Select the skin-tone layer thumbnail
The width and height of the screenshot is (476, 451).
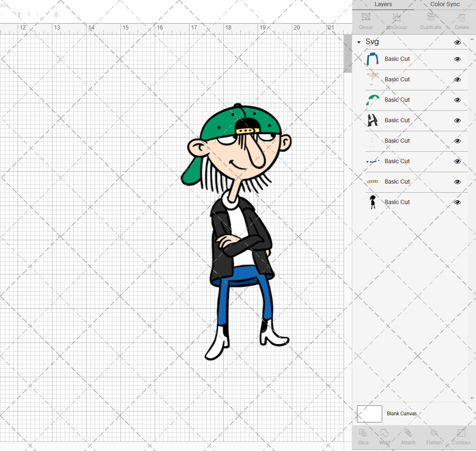pyautogui.click(x=373, y=79)
